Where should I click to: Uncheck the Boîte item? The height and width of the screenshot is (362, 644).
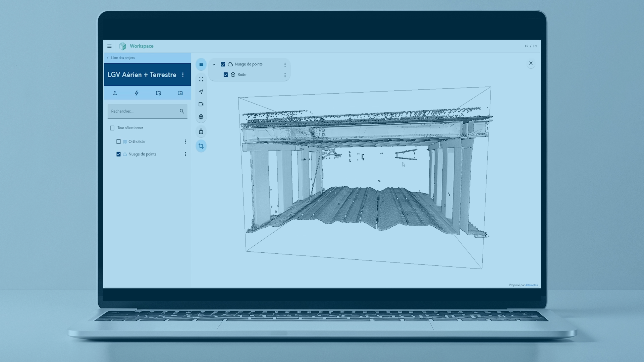(x=226, y=74)
